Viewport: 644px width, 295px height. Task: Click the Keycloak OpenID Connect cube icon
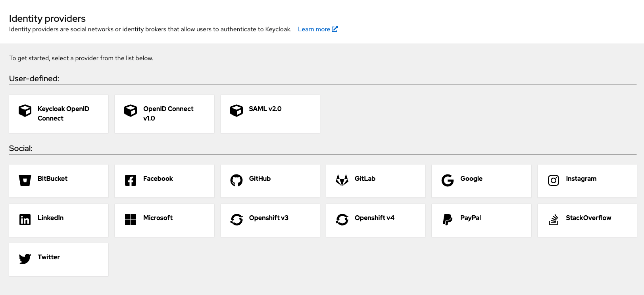click(25, 111)
